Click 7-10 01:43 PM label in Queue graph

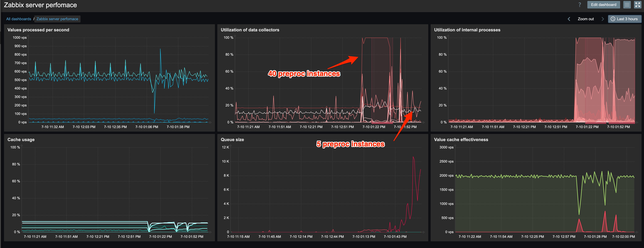(x=395, y=237)
